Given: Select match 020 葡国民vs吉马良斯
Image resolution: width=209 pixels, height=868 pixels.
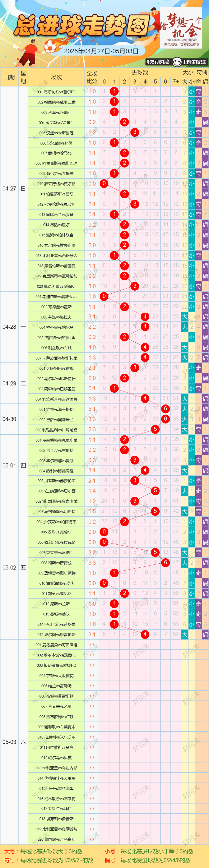Looking at the screenshot, I should tap(57, 839).
